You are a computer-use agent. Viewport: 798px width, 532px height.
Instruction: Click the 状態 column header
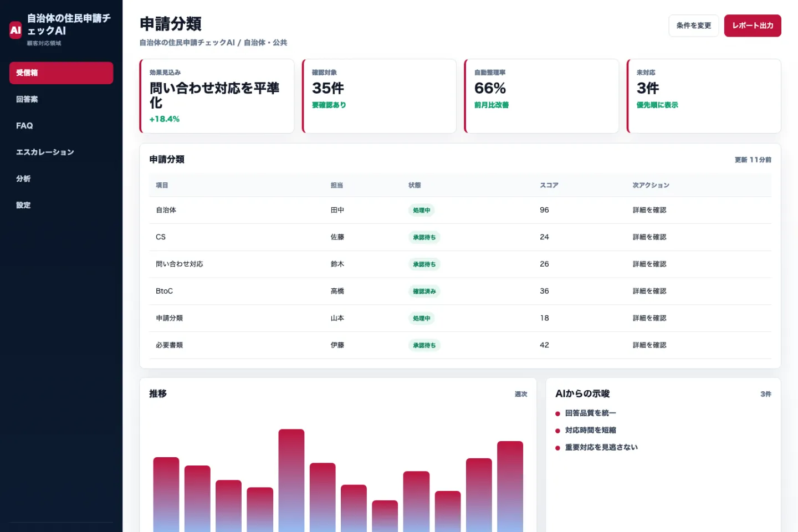coord(415,185)
